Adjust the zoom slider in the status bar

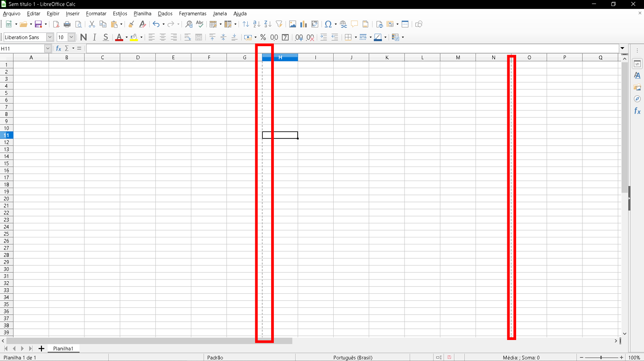point(601,357)
